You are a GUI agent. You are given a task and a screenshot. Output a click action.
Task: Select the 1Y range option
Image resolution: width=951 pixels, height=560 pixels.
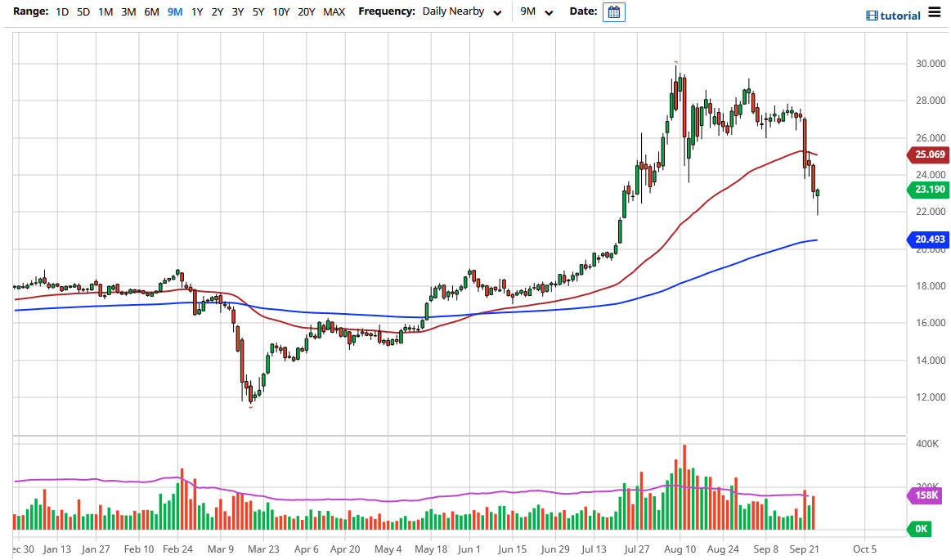pyautogui.click(x=197, y=12)
